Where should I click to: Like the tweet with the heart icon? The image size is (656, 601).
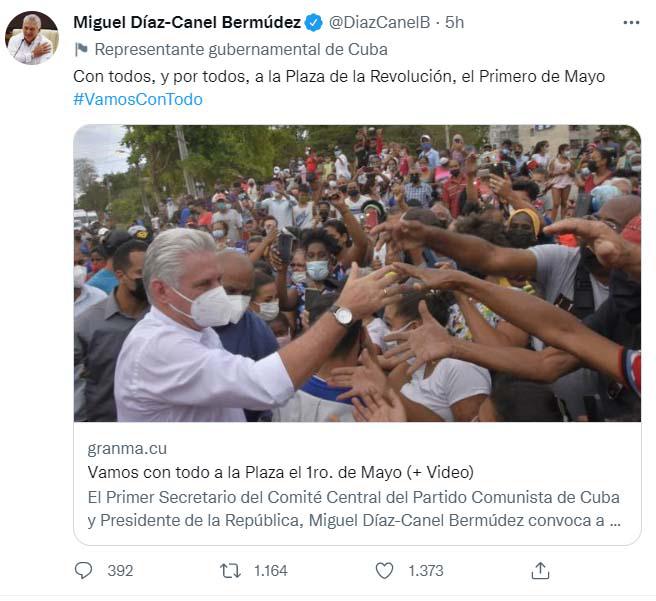(384, 570)
